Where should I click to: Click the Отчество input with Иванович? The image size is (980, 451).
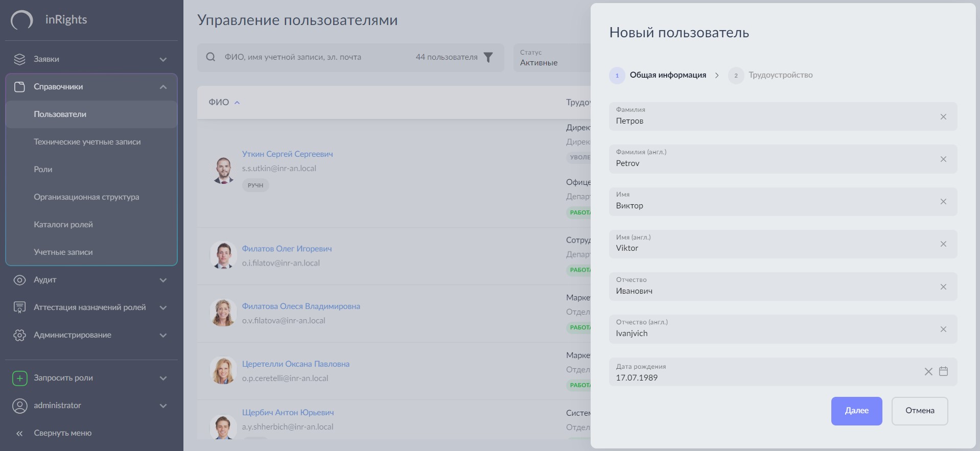tap(783, 287)
